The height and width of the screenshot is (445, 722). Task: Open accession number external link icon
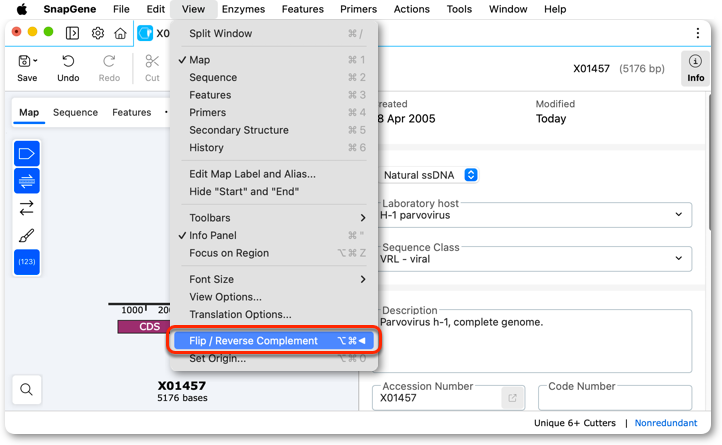512,398
